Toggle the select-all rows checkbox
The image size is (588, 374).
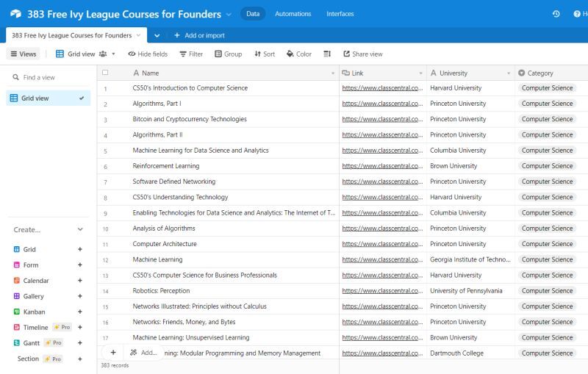[105, 73]
